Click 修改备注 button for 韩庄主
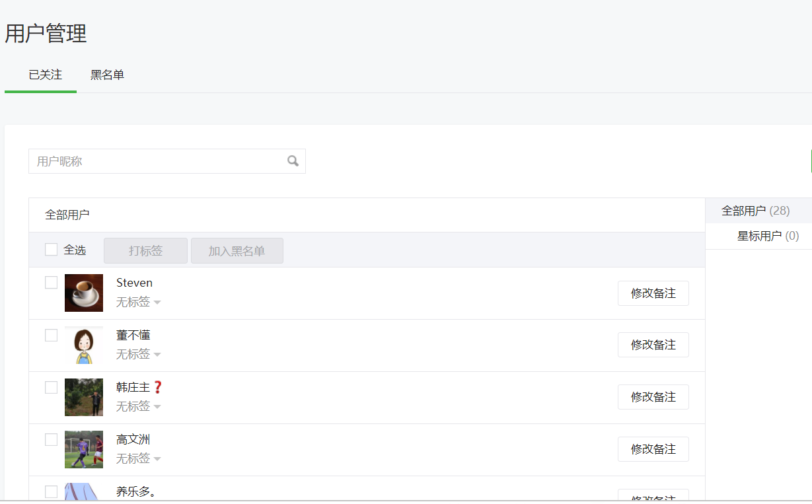Viewport: 812px width, 504px height. (x=653, y=397)
